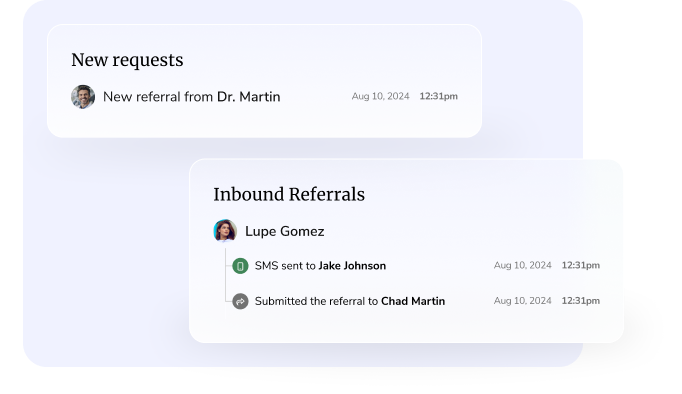Image resolution: width=682 pixels, height=394 pixels.
Task: Click Lupe Gomez's profile avatar
Action: point(225,231)
